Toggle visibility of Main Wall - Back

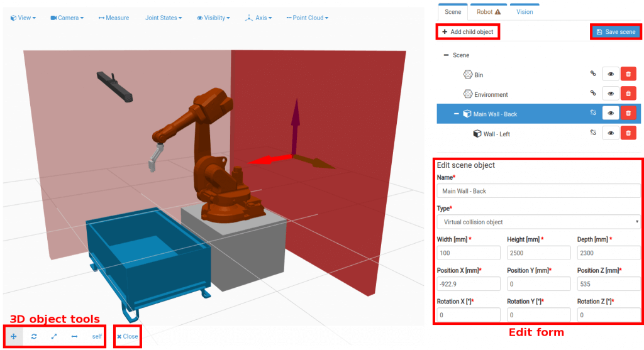click(x=611, y=113)
